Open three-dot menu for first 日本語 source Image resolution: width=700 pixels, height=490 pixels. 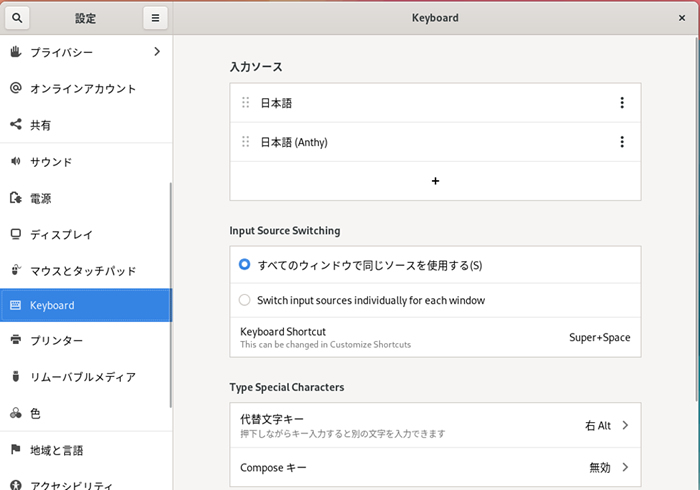[x=622, y=103]
